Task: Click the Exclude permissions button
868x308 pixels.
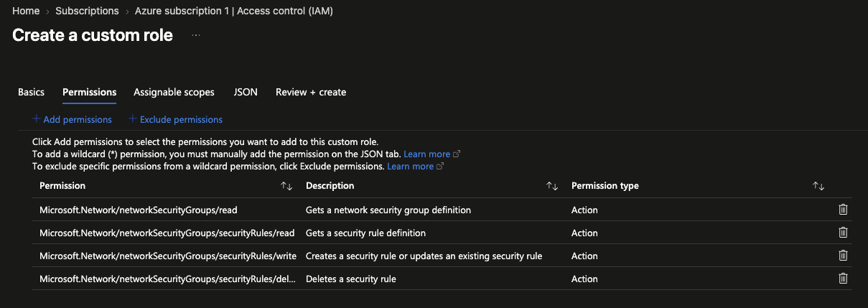Action: (175, 119)
